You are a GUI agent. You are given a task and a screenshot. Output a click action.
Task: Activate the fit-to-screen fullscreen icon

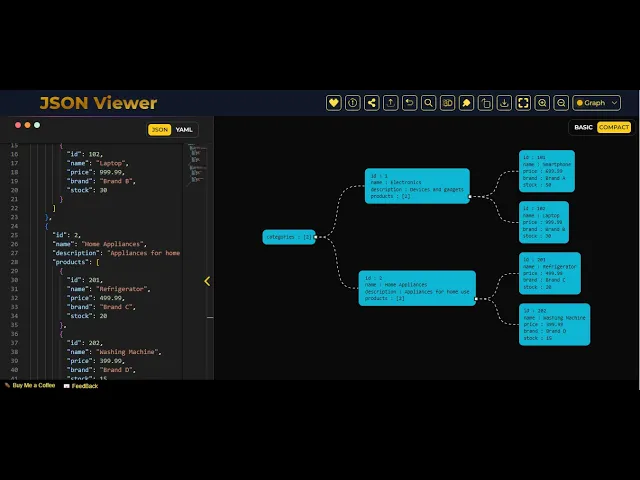tap(523, 103)
